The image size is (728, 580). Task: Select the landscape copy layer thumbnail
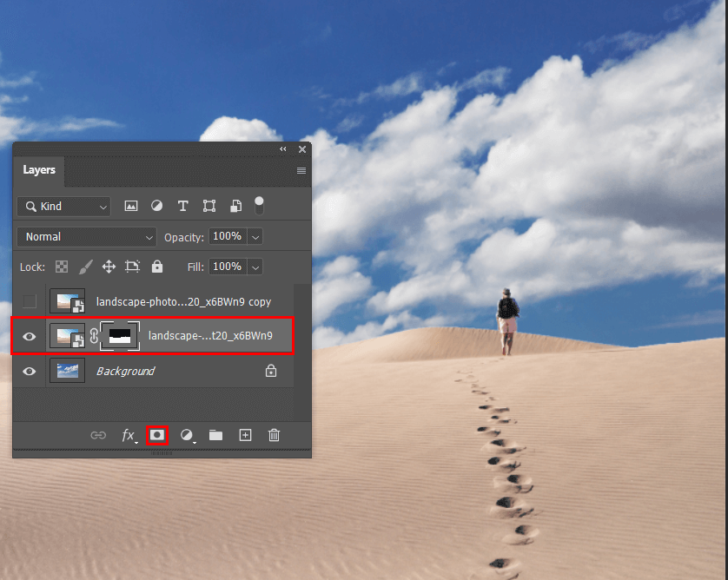coord(67,301)
